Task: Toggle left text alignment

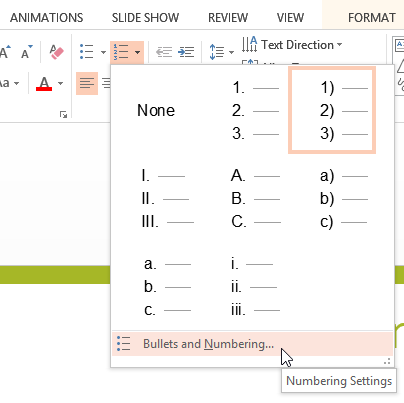Action: [87, 83]
